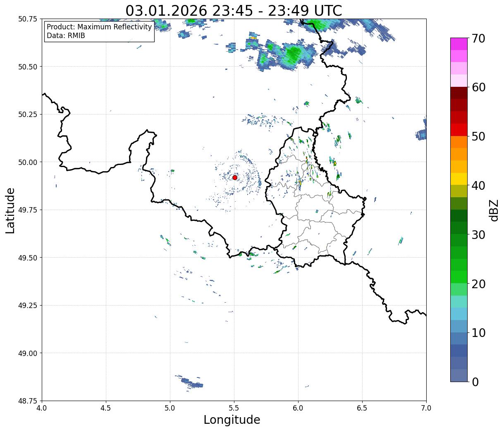Viewport: 504px width, 430px height.
Task: Click the 'Data: RMIB' text
Action: 66,36
